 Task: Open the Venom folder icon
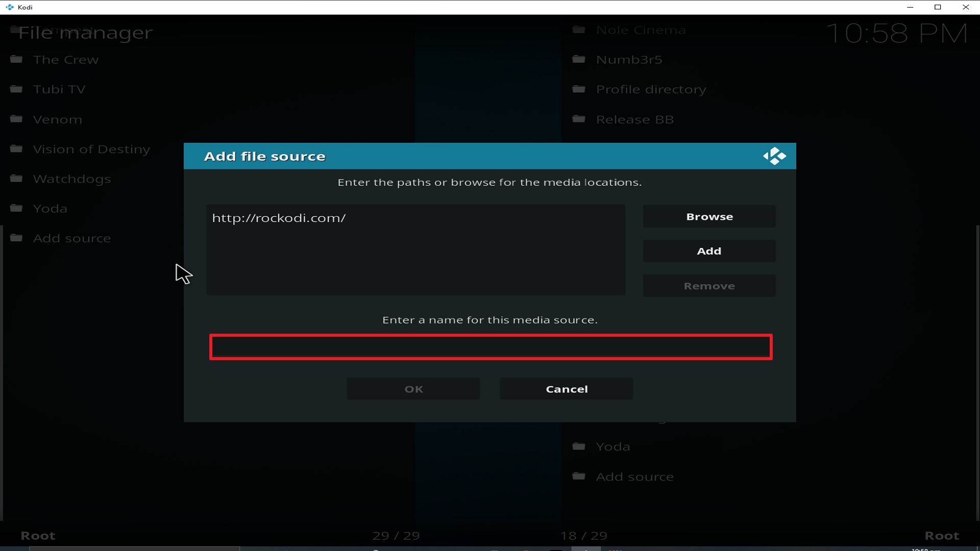16,119
